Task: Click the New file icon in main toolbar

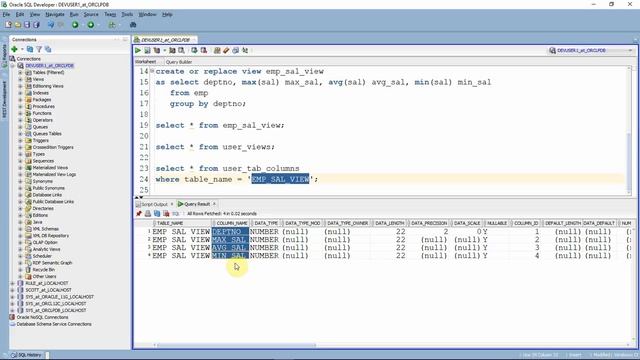Action: (9, 25)
